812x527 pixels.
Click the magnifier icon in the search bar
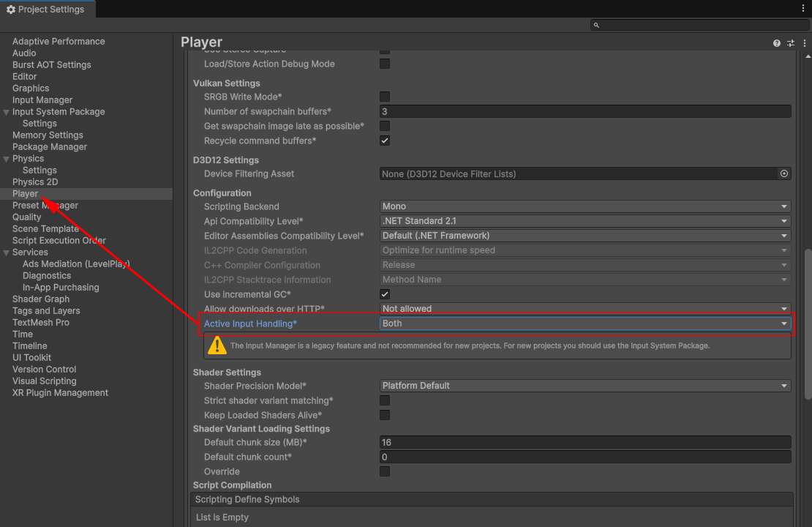tap(598, 24)
